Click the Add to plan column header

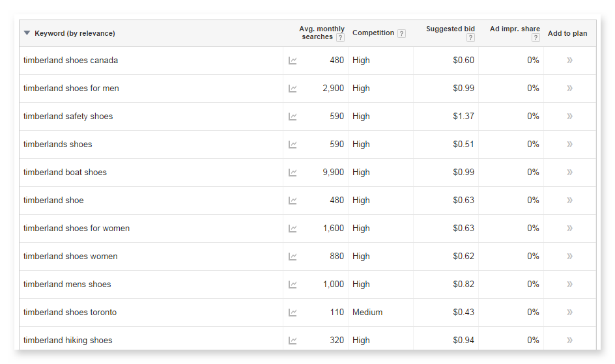[x=567, y=34]
